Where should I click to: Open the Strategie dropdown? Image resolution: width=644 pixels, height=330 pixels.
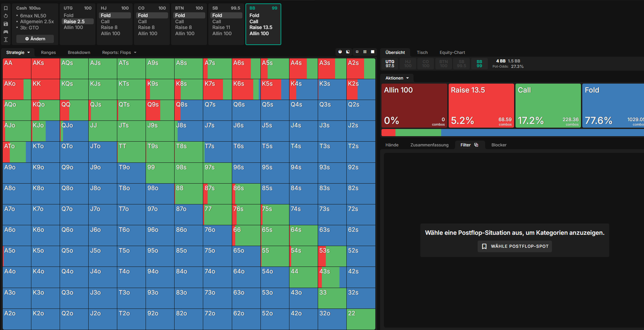click(x=18, y=53)
